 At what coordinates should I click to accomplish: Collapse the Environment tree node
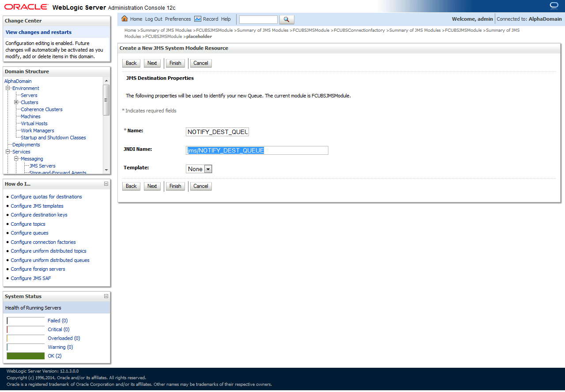click(8, 88)
